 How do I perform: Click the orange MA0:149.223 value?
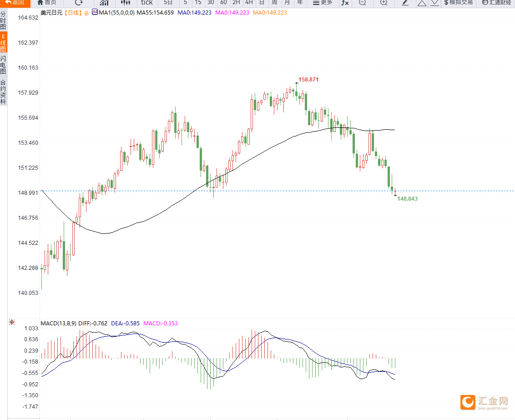(270, 12)
